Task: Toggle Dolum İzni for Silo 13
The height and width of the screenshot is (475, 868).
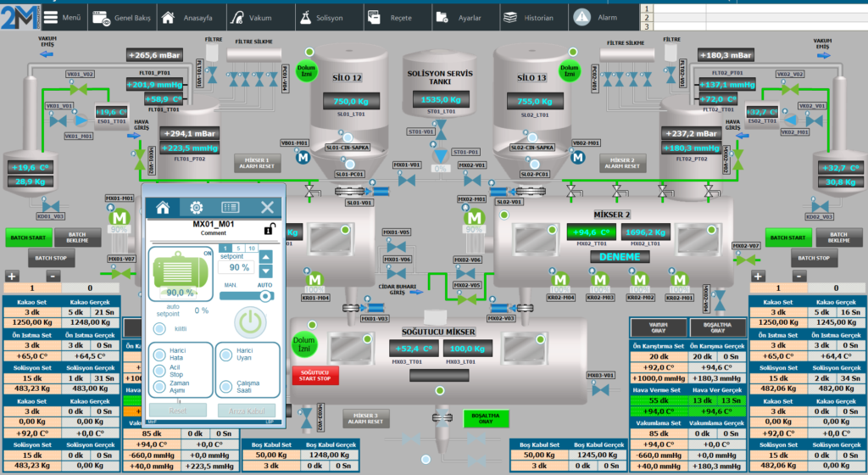Action: coord(569,71)
